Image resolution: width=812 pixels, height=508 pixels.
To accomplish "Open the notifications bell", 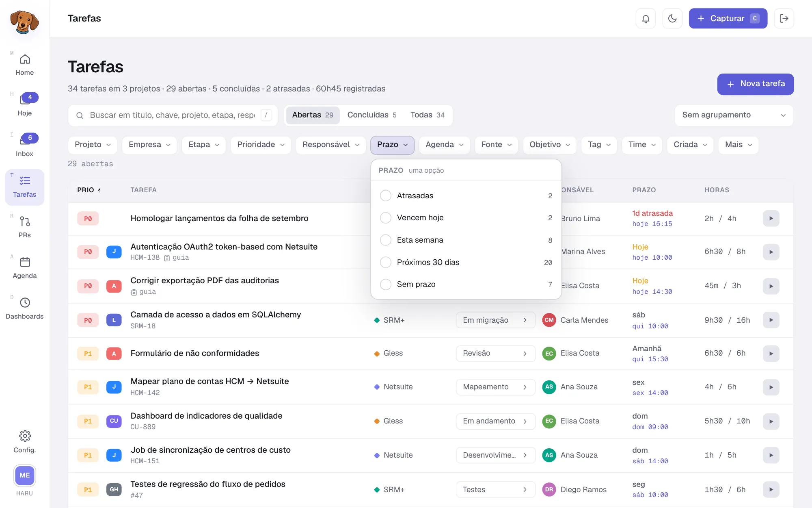I will click(x=646, y=18).
